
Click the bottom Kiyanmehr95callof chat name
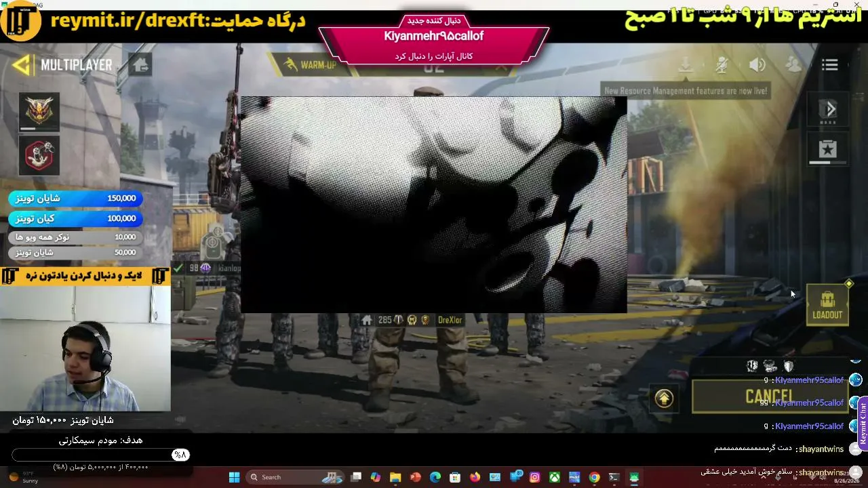coord(809,426)
